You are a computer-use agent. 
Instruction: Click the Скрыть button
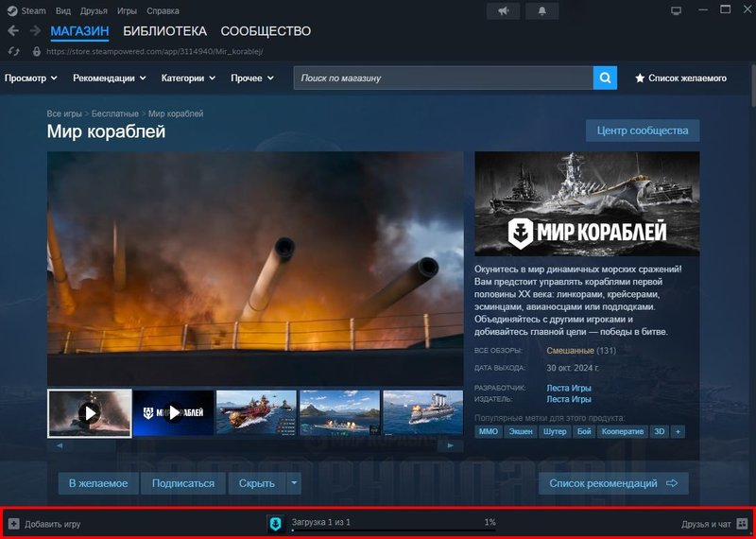point(257,483)
